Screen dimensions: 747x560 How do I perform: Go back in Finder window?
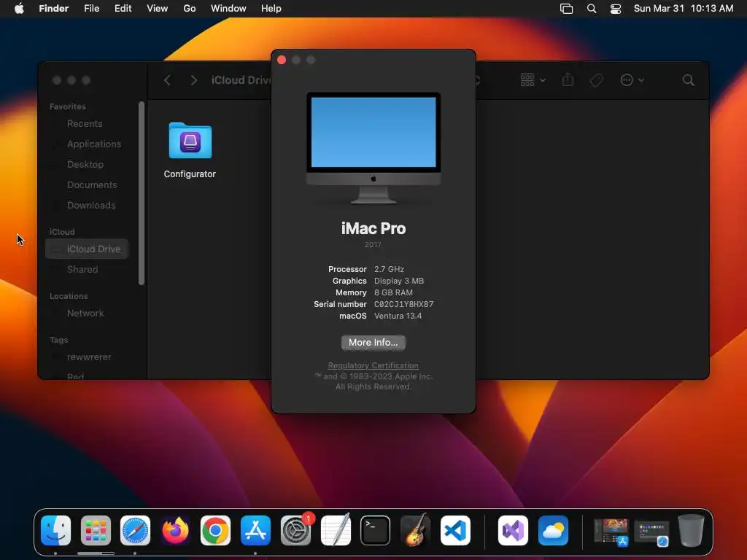167,80
